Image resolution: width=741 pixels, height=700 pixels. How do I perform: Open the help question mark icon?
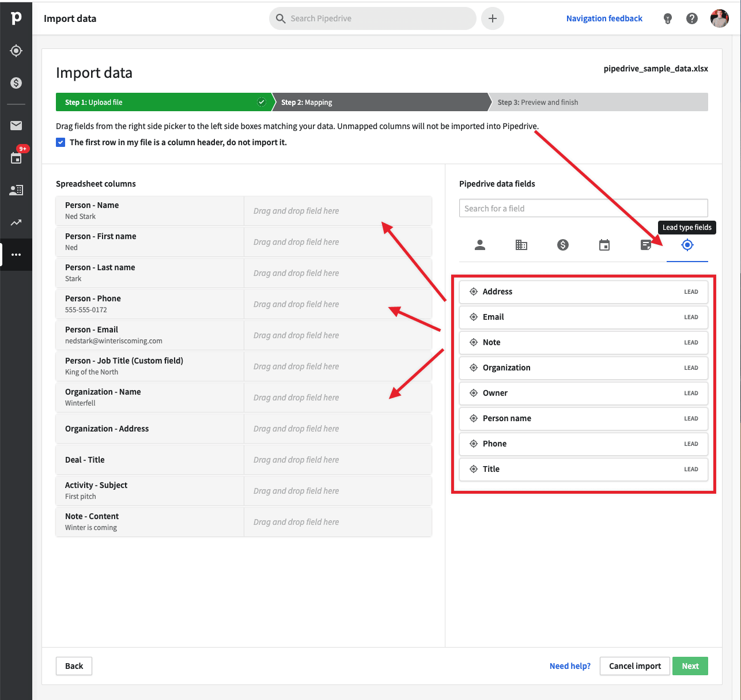pos(692,18)
